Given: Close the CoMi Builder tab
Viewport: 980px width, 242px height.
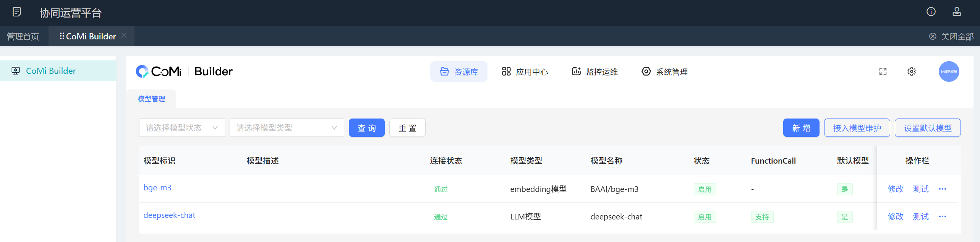Looking at the screenshot, I should pyautogui.click(x=124, y=36).
